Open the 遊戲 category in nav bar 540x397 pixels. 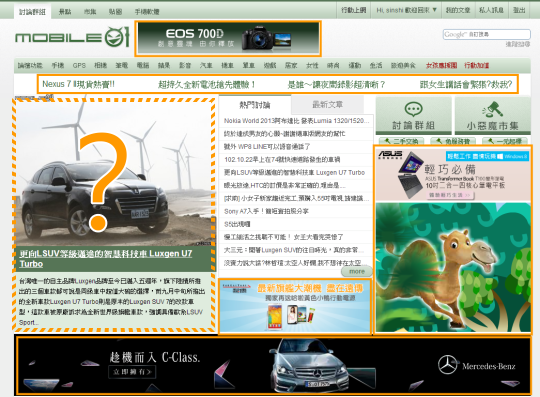tap(270, 65)
